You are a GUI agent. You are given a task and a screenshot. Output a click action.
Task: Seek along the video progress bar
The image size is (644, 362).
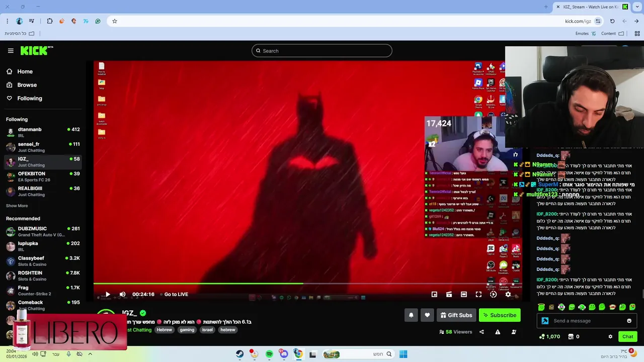(x=307, y=284)
